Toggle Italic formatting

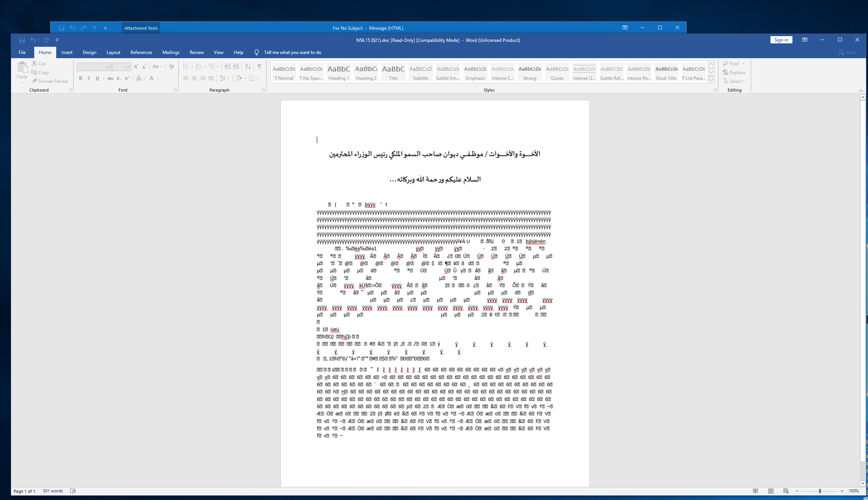89,78
